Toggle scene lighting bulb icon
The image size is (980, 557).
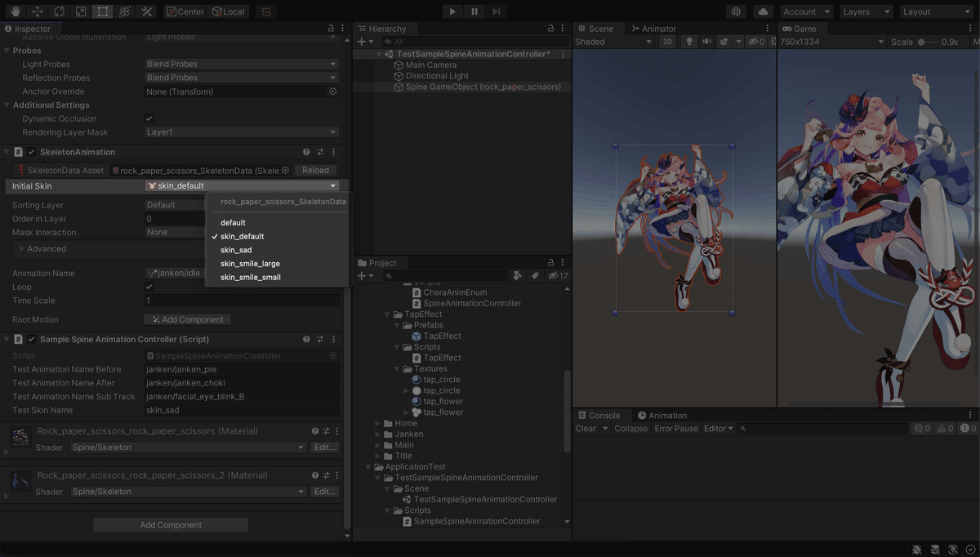(x=689, y=42)
